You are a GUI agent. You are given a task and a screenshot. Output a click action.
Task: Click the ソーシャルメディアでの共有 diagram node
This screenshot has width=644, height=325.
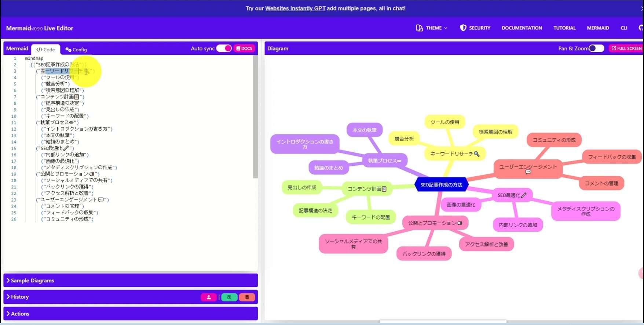point(354,244)
